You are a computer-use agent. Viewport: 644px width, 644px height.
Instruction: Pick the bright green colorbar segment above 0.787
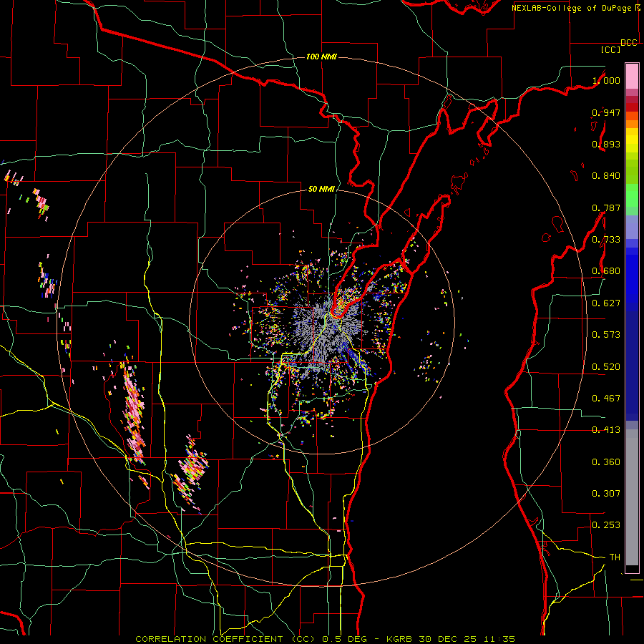coord(632,195)
